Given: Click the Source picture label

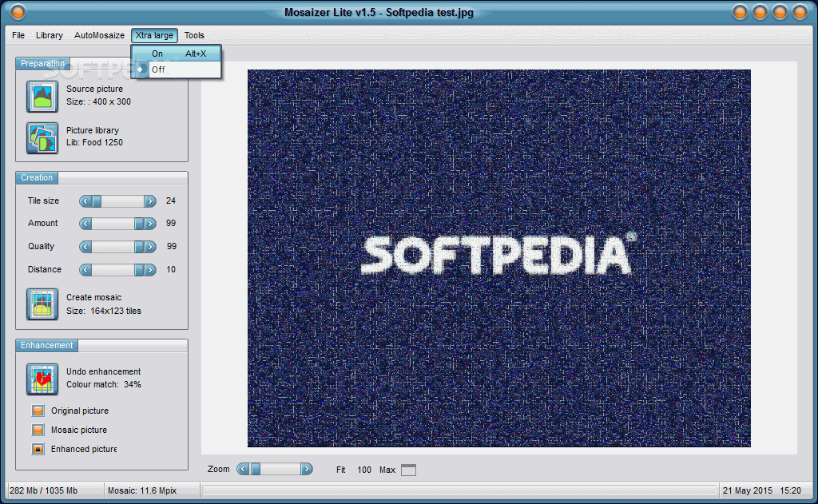Looking at the screenshot, I should pyautogui.click(x=94, y=89).
